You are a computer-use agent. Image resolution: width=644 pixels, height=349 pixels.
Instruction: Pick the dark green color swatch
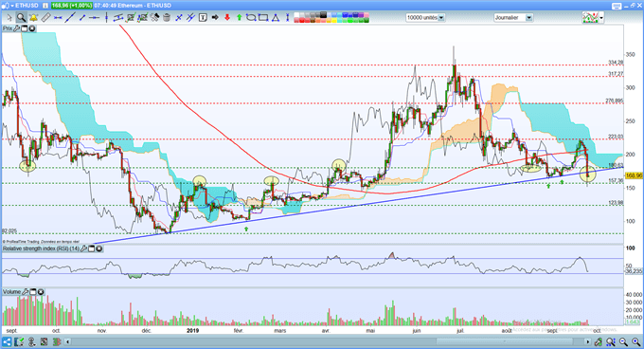pyautogui.click(x=367, y=20)
